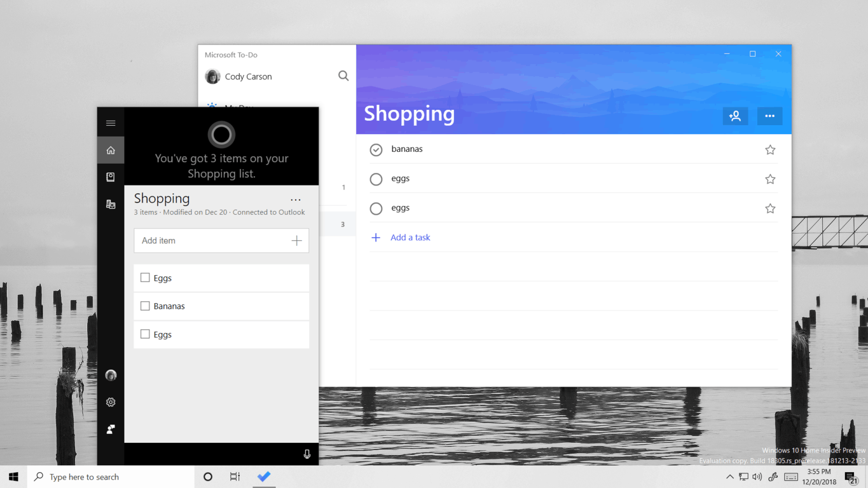Click Cody Carson profile picture in To-Do
Viewport: 868px width, 488px height.
(212, 76)
